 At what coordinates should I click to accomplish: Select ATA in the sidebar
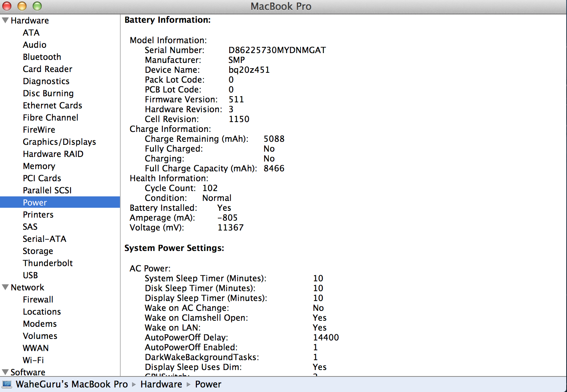click(31, 33)
